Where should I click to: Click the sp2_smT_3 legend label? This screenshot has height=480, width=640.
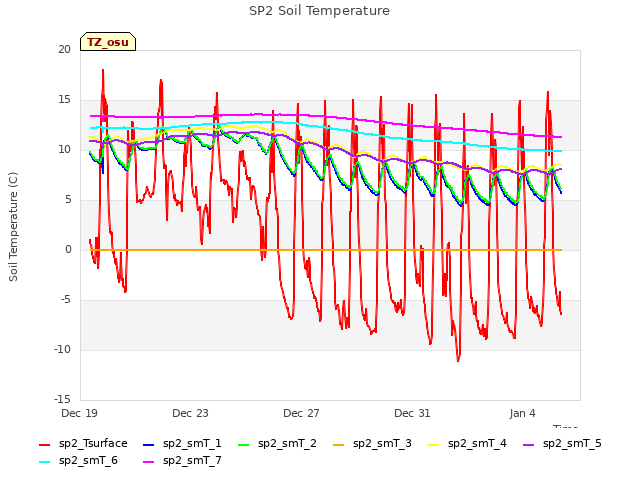point(382,443)
